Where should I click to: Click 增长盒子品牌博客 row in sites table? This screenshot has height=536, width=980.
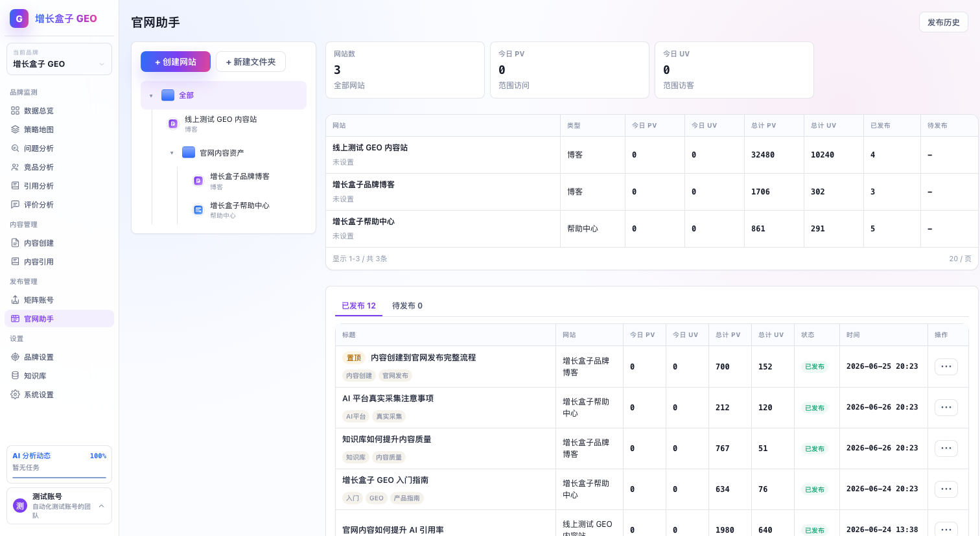[x=651, y=192]
